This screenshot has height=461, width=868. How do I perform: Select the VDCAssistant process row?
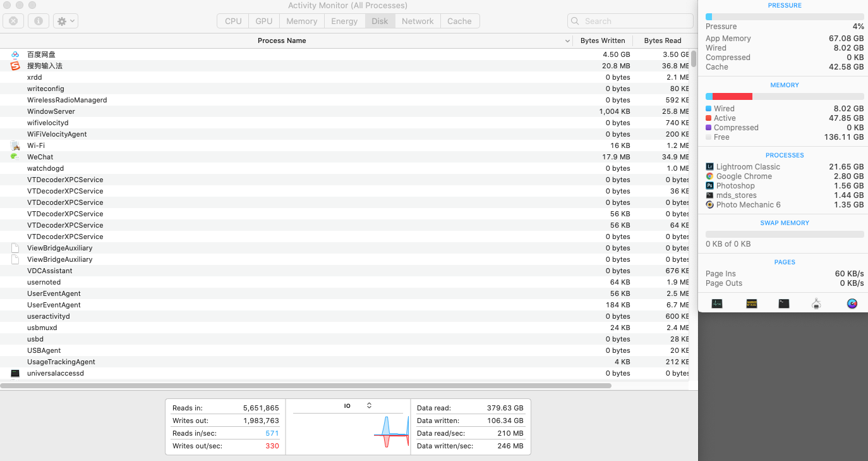click(x=345, y=271)
